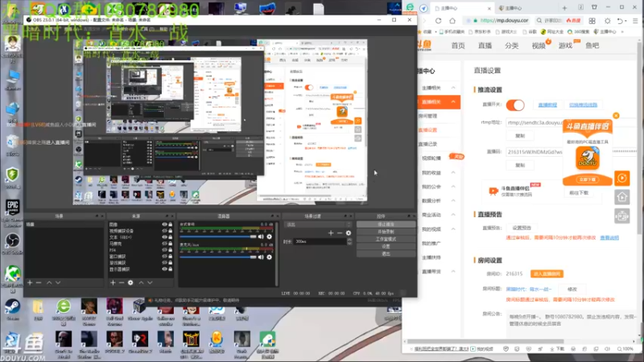644x362 pixels.
Task: Mute the desktop audio speaker icon
Action: [261, 237]
